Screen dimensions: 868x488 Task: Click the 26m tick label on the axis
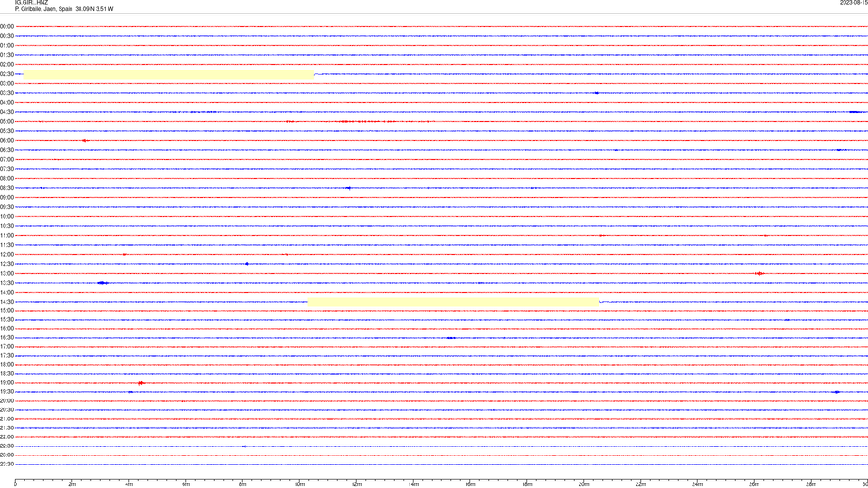[754, 484]
